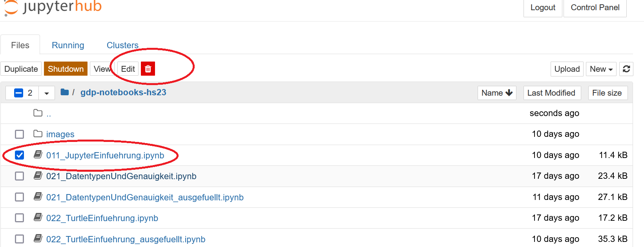The width and height of the screenshot is (644, 247).
Task: Click parent directory folder icon
Action: pyautogui.click(x=38, y=113)
